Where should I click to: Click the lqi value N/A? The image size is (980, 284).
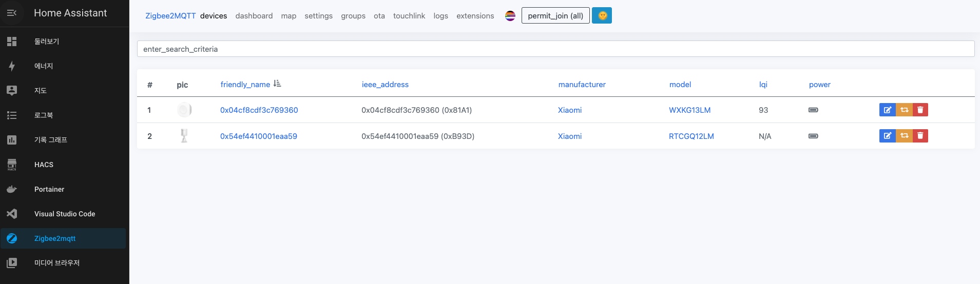(x=765, y=136)
